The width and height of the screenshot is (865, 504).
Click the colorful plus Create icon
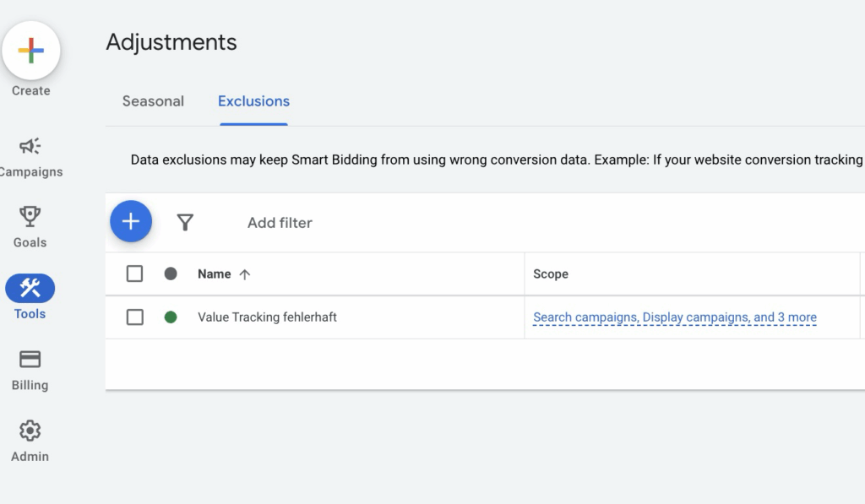coord(31,51)
